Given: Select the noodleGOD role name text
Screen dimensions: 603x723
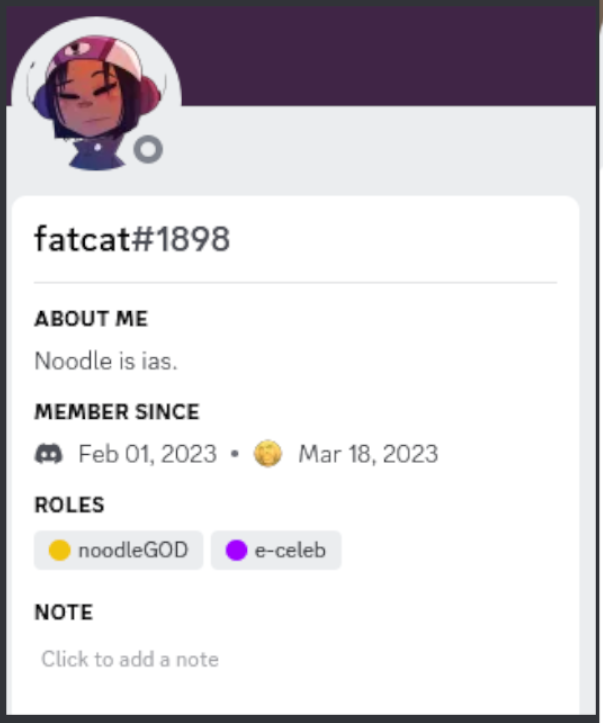Looking at the screenshot, I should click(133, 550).
